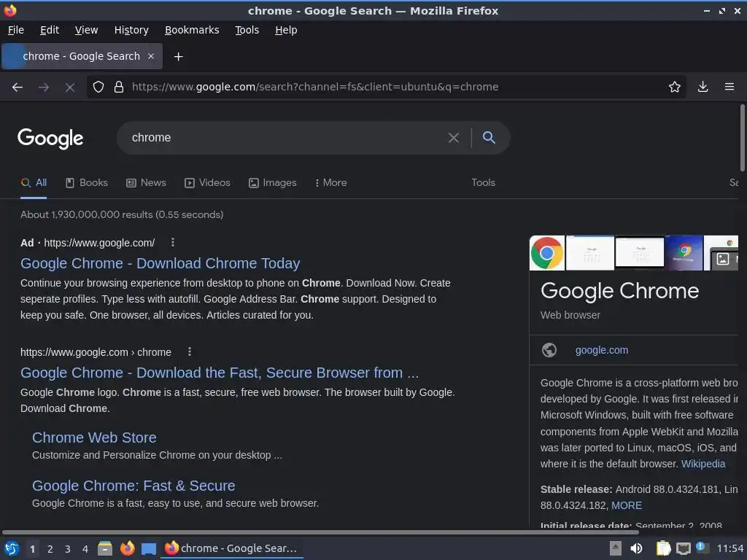747x560 pixels.
Task: Click the padlock site security icon
Action: click(119, 87)
